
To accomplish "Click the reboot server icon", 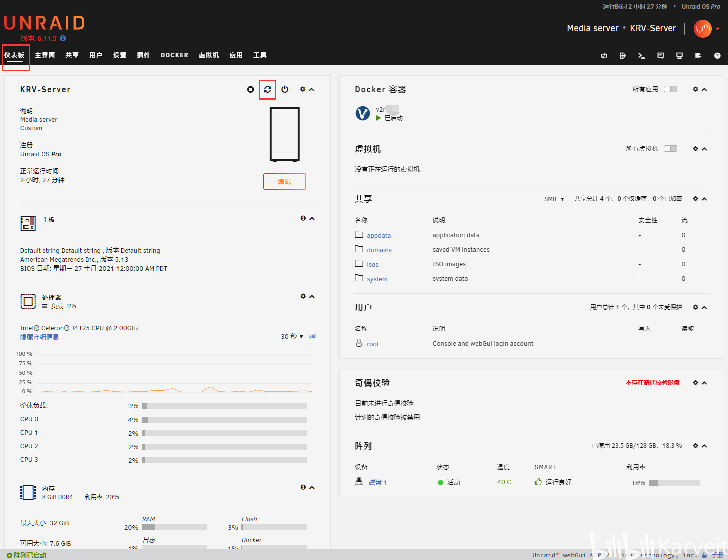I will pos(268,89).
